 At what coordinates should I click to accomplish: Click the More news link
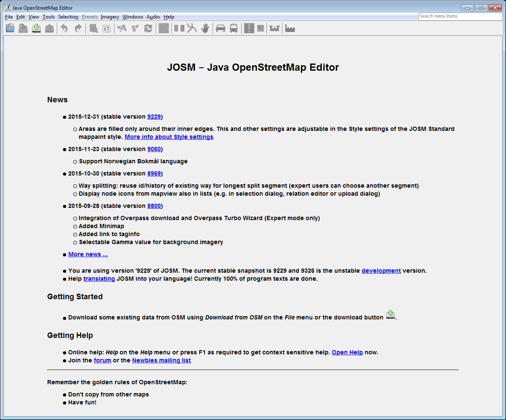[x=88, y=254]
